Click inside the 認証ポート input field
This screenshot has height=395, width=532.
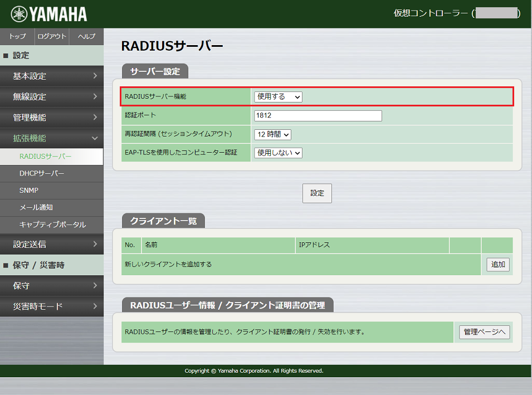(317, 115)
